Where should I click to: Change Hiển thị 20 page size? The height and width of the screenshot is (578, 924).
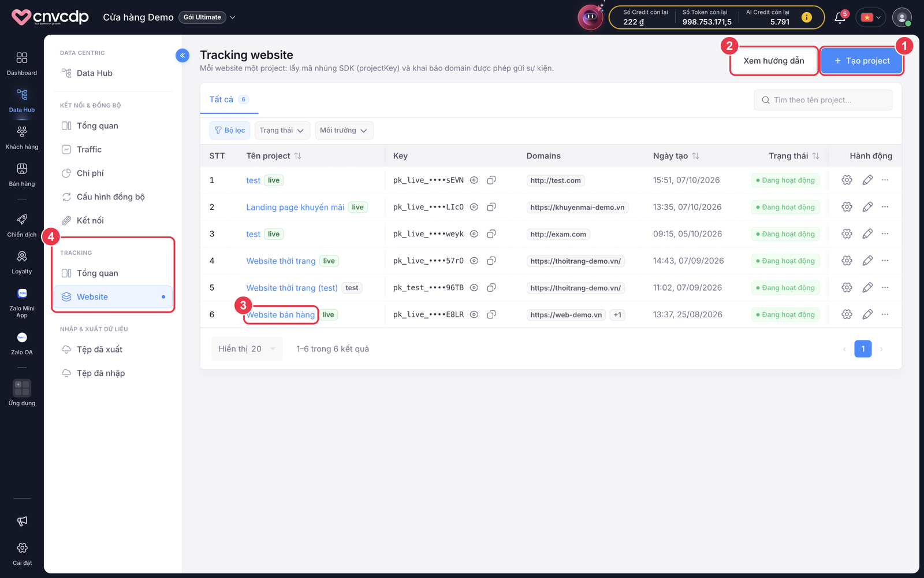(247, 349)
